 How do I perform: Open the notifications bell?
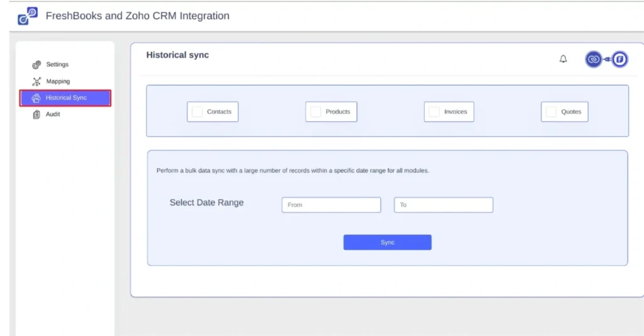pos(563,59)
